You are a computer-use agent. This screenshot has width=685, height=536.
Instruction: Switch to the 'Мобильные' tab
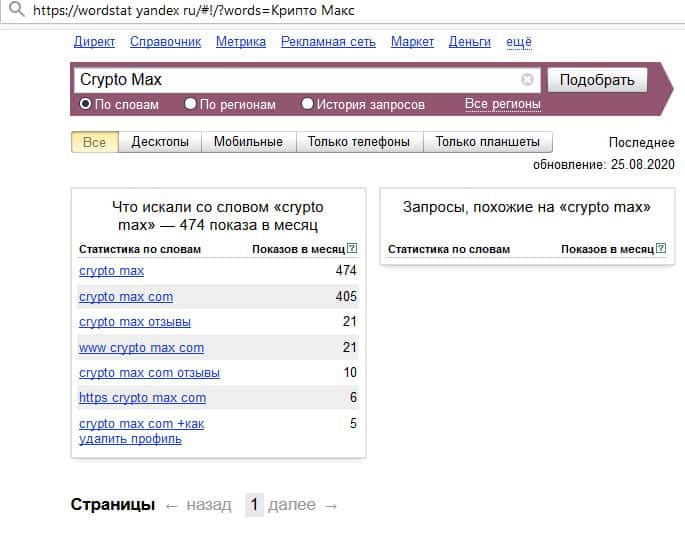click(248, 142)
